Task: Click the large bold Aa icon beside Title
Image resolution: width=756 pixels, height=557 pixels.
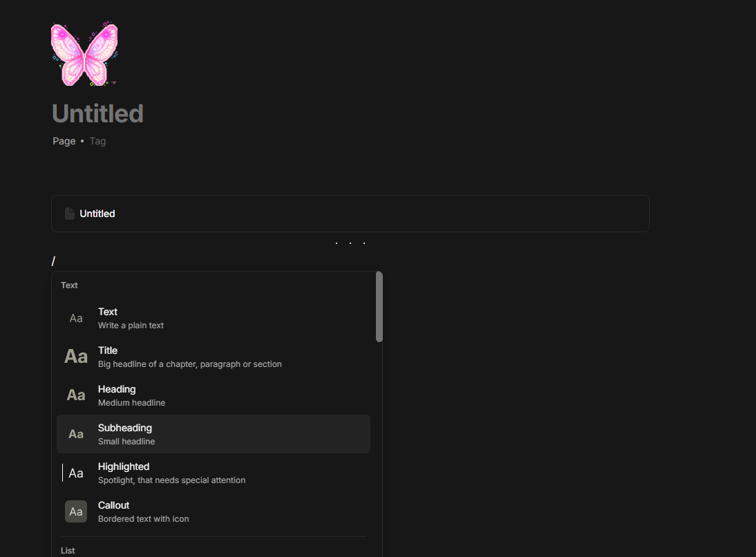Action: 76,357
